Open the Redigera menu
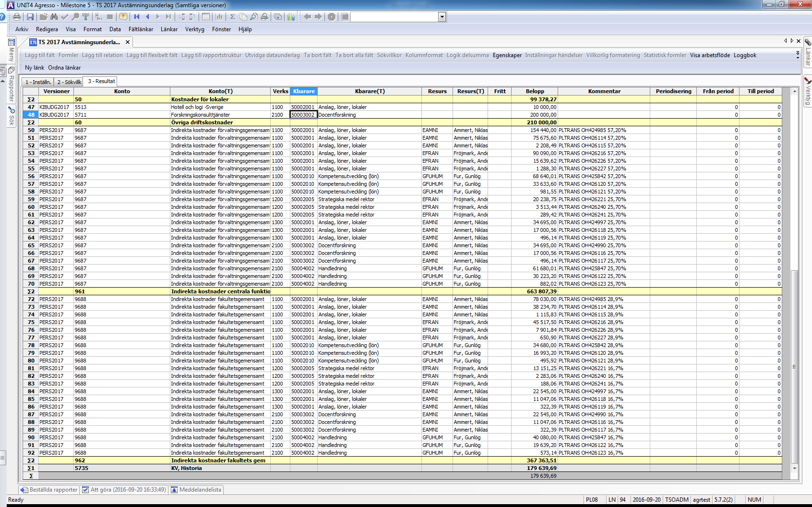 47,29
